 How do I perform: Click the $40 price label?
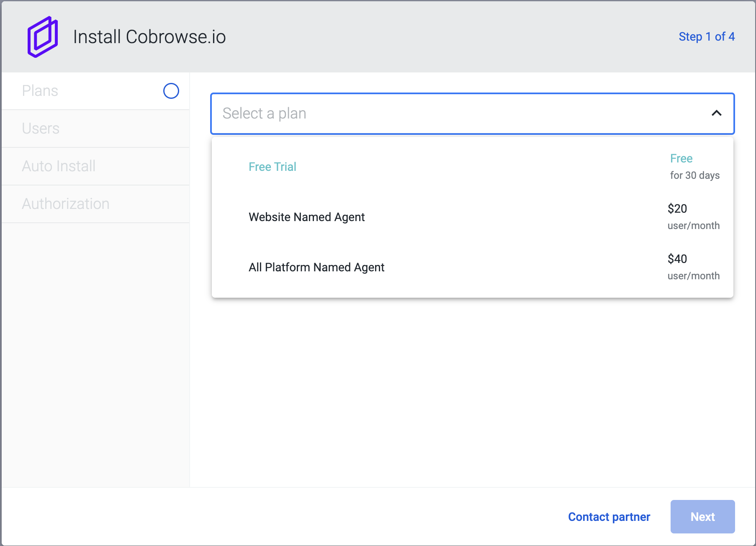coord(677,259)
